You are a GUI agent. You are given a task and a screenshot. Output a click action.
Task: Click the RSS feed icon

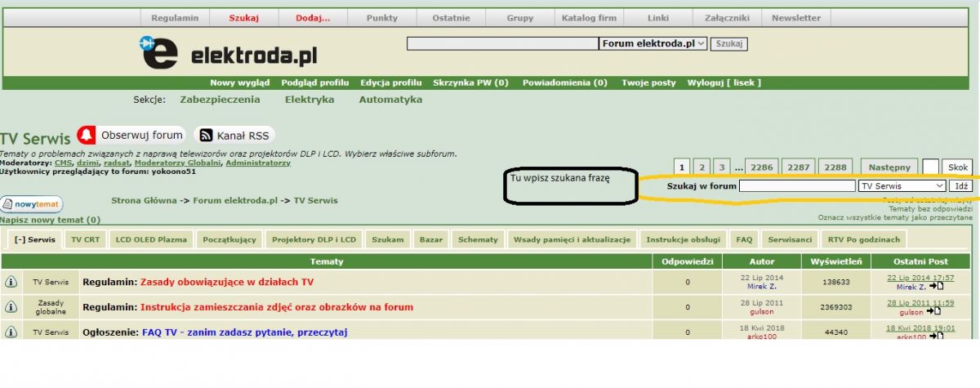pos(206,136)
